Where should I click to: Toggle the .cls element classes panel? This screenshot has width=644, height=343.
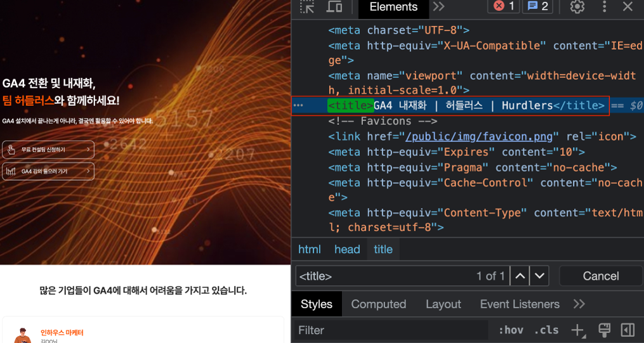coord(546,330)
